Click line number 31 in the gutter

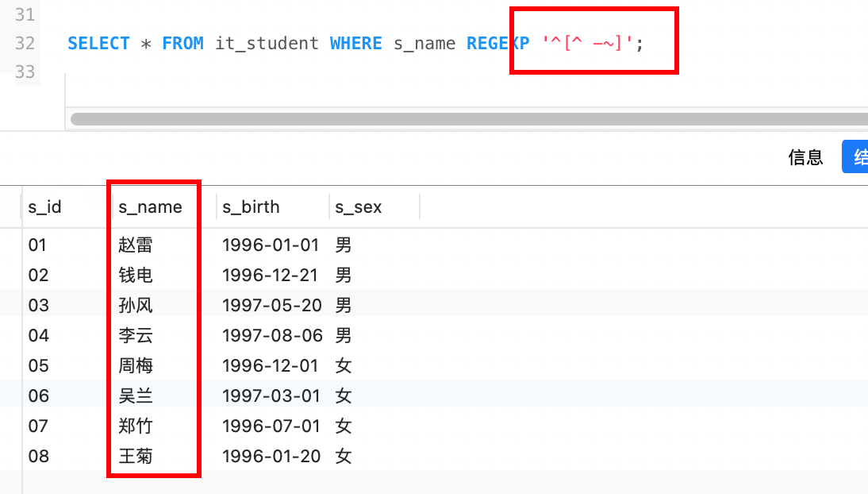click(25, 14)
